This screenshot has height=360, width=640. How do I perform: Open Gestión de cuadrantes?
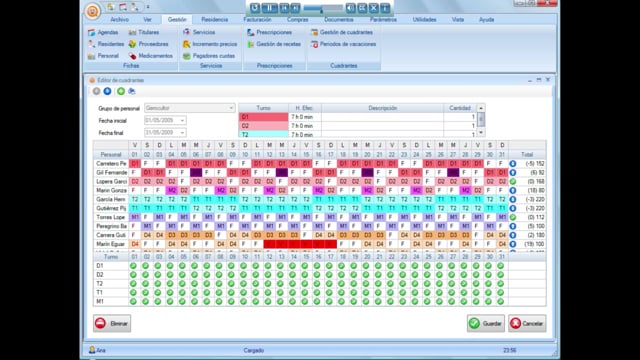click(x=342, y=32)
